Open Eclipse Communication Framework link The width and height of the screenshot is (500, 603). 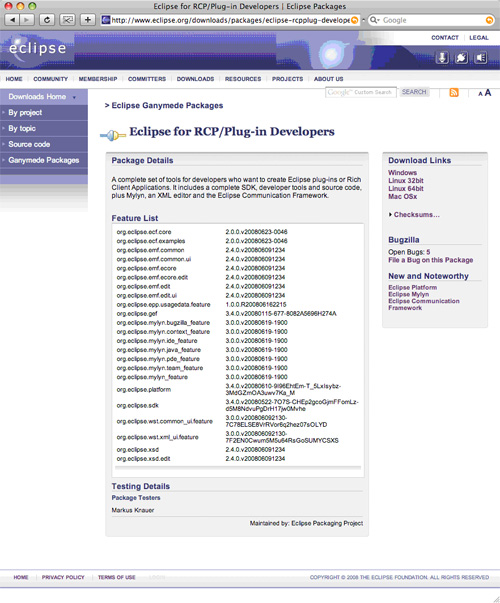tap(424, 304)
